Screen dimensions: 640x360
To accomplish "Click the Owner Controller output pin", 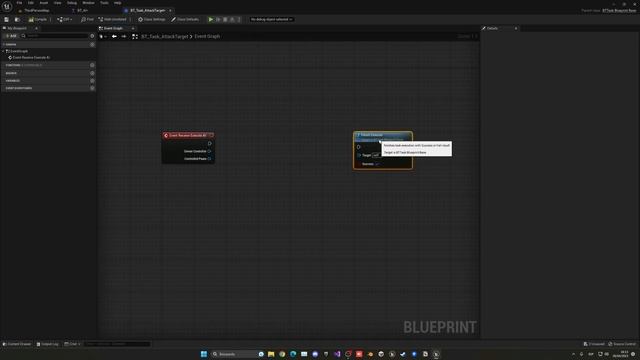I will [209, 151].
